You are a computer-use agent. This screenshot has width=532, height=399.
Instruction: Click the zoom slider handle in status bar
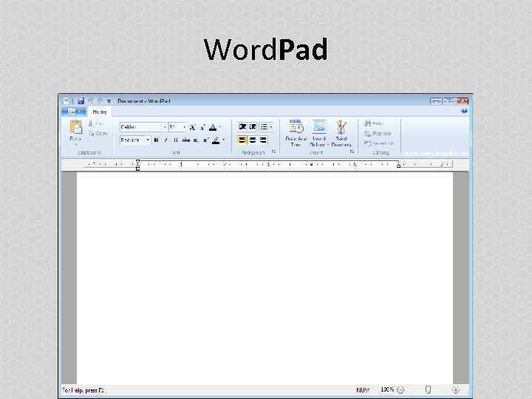428,390
